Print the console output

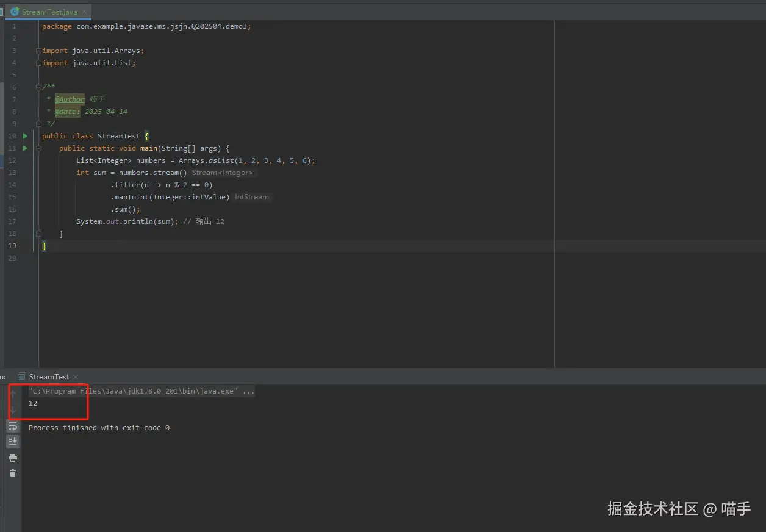[13, 458]
